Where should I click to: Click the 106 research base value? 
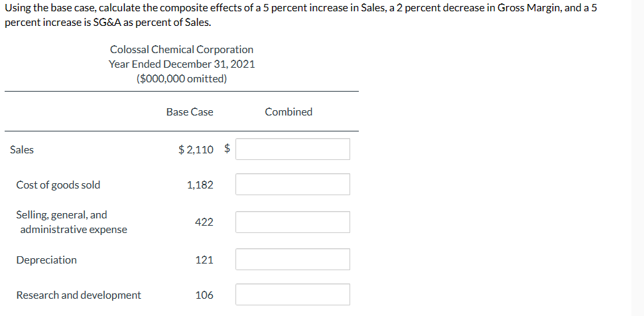[x=204, y=295]
